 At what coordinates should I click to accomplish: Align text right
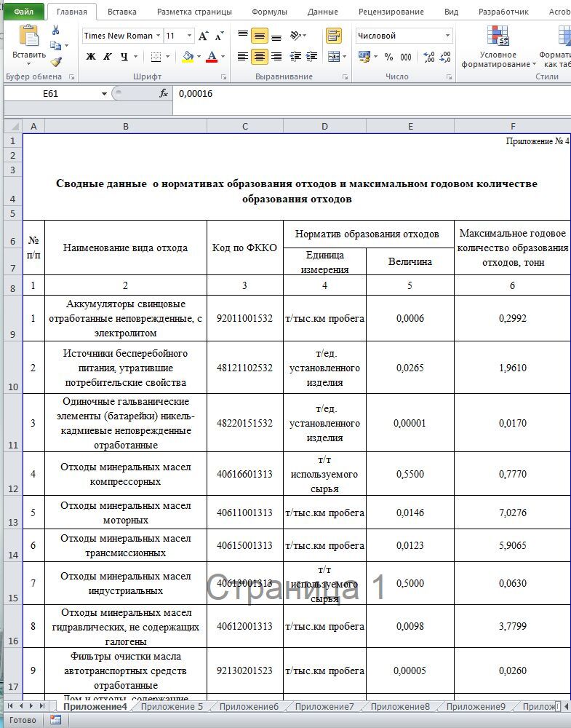276,57
